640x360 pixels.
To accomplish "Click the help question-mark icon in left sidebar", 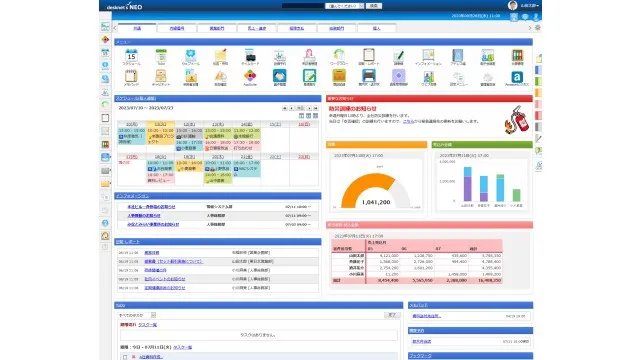I will click(105, 223).
